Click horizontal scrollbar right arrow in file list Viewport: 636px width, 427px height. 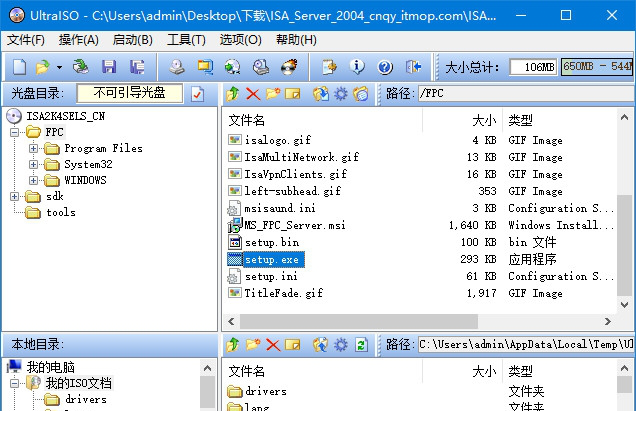(608, 322)
